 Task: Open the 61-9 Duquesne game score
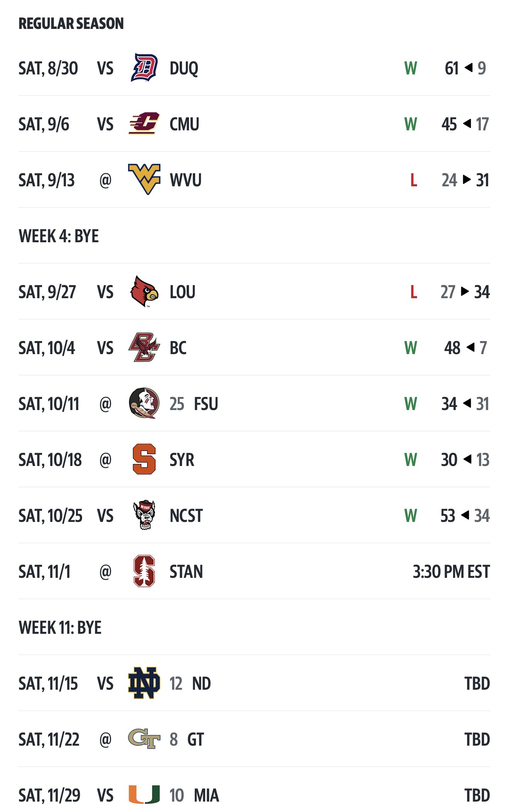465,68
